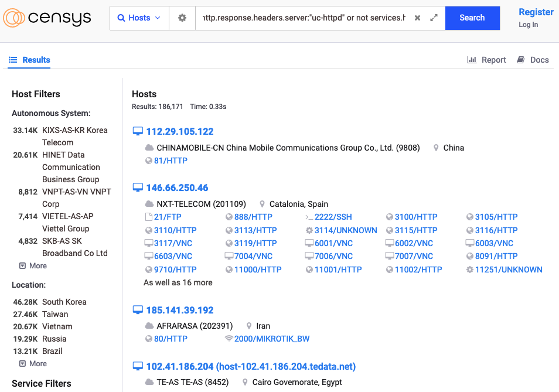Open the 2222/SSH service link

pyautogui.click(x=333, y=217)
